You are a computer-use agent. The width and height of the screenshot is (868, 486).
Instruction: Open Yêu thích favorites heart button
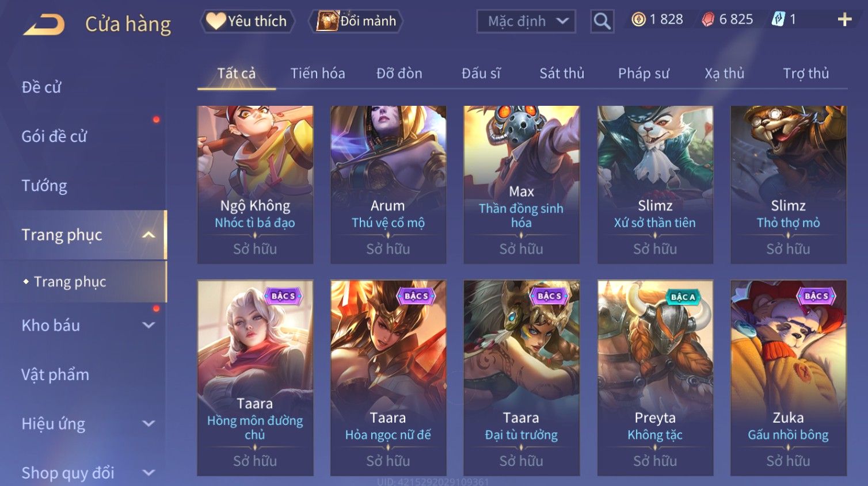(x=248, y=21)
